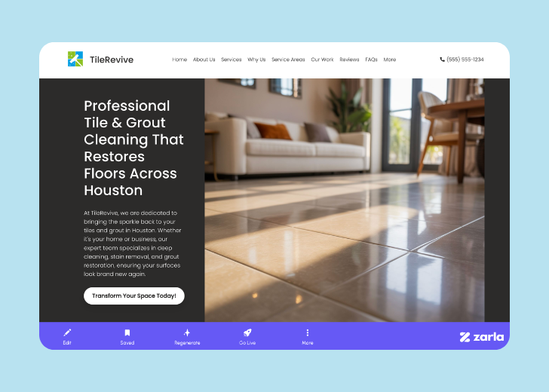
Task: Click the Zarla brand logo
Action: (481, 337)
